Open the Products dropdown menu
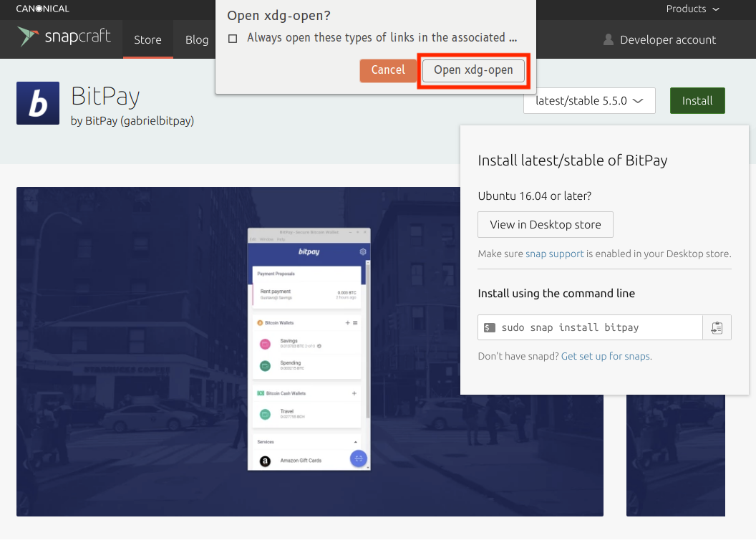 (x=692, y=9)
